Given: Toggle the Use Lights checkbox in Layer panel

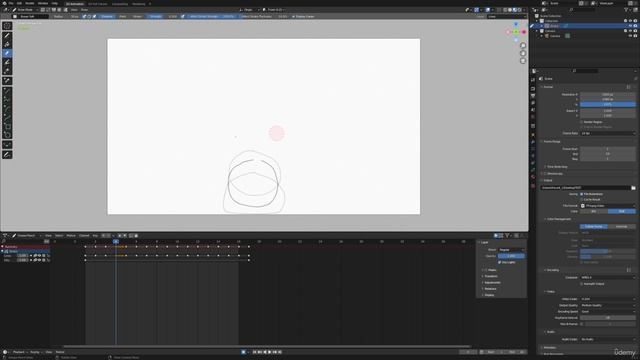Looking at the screenshot, I should tap(500, 262).
